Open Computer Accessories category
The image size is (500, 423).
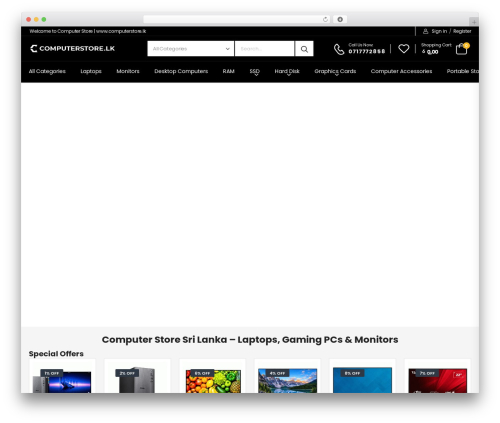click(401, 71)
